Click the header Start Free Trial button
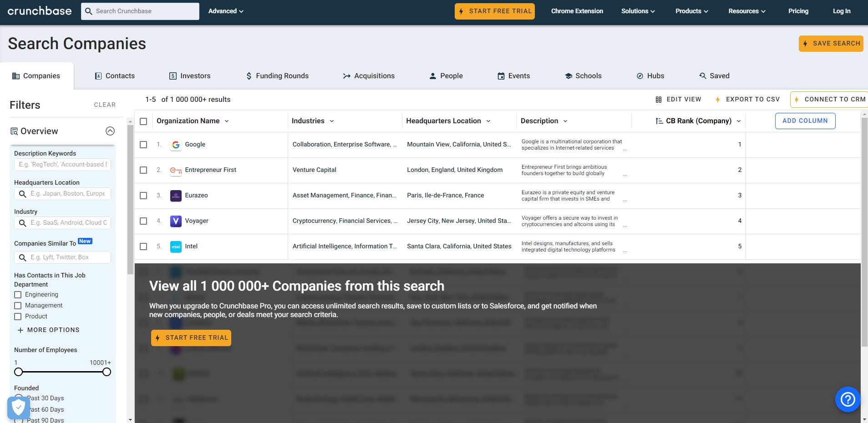This screenshot has width=868, height=423. tap(495, 11)
